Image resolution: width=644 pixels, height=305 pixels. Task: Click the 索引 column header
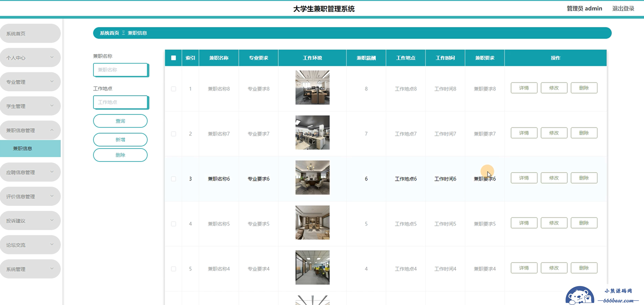[x=190, y=58]
